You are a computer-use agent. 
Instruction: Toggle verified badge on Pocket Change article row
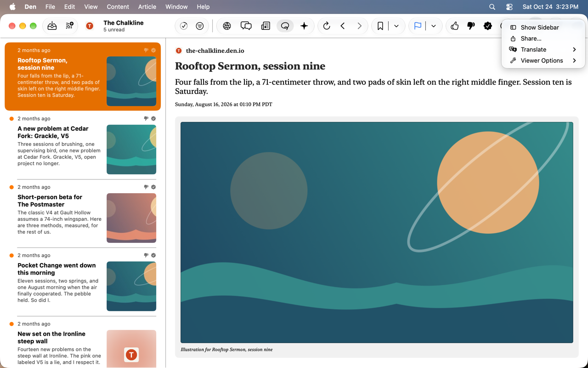pyautogui.click(x=153, y=255)
